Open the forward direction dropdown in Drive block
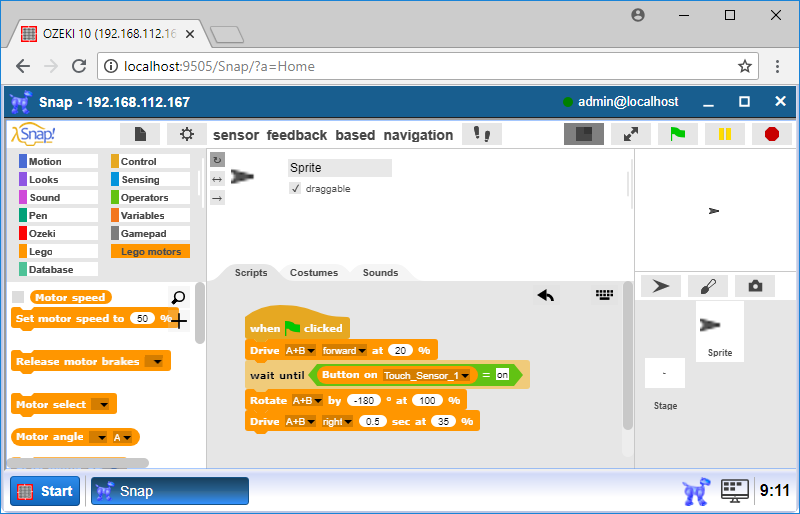800x514 pixels. click(x=344, y=351)
